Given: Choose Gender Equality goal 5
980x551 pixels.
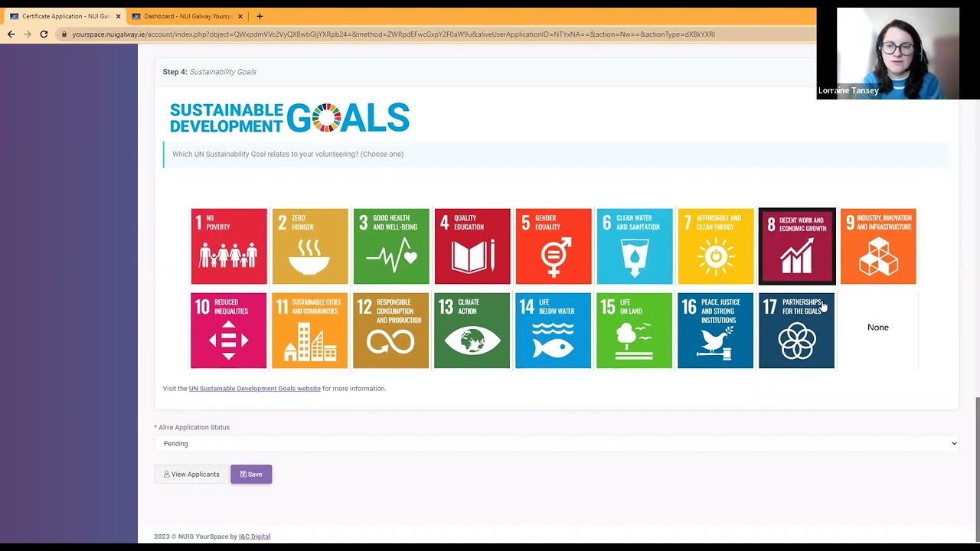Looking at the screenshot, I should pos(554,246).
